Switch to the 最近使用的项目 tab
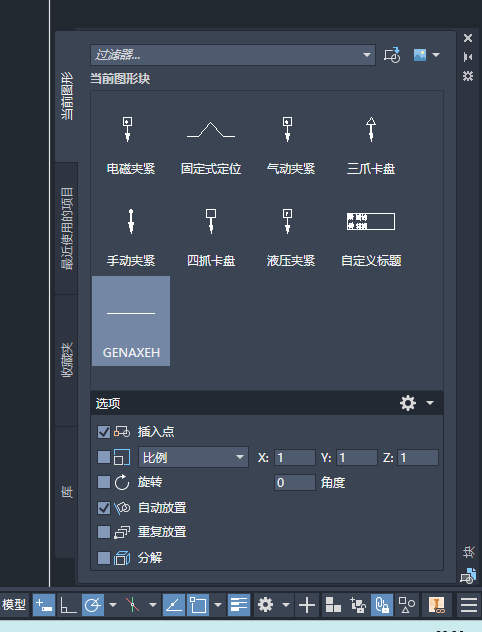 click(67, 229)
